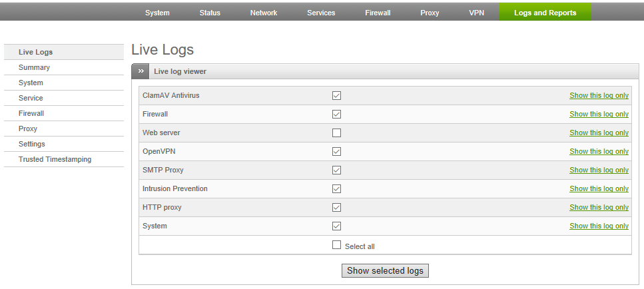The width and height of the screenshot is (644, 289).
Task: Uncheck the ClamAV Antivirus checkbox
Action: 336,96
